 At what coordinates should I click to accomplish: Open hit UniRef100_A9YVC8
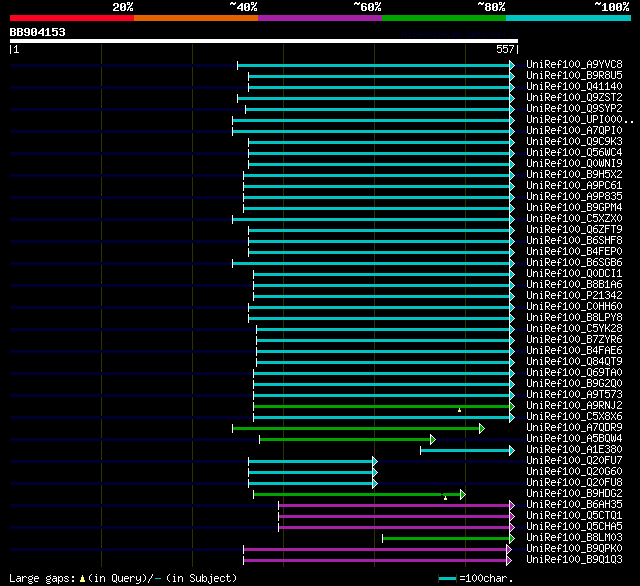574,64
